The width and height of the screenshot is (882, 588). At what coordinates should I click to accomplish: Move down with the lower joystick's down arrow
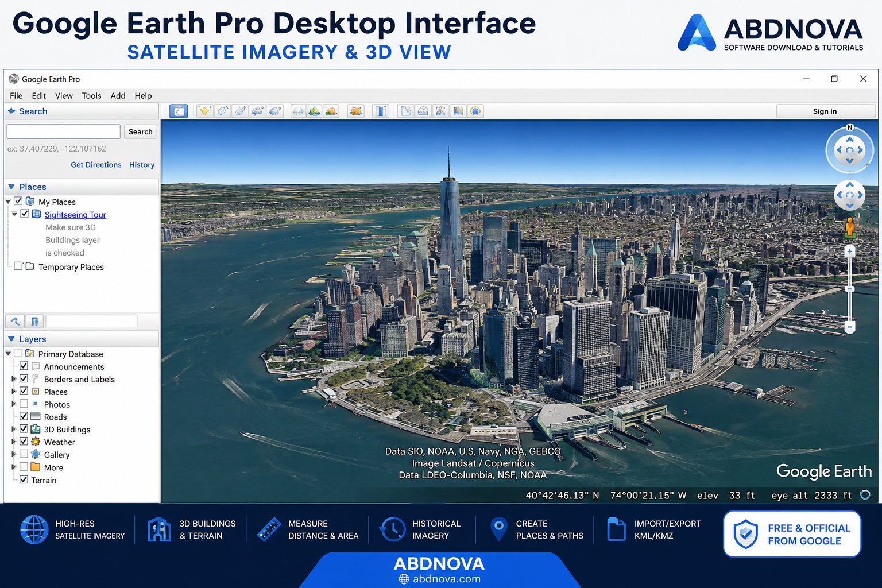850,205
